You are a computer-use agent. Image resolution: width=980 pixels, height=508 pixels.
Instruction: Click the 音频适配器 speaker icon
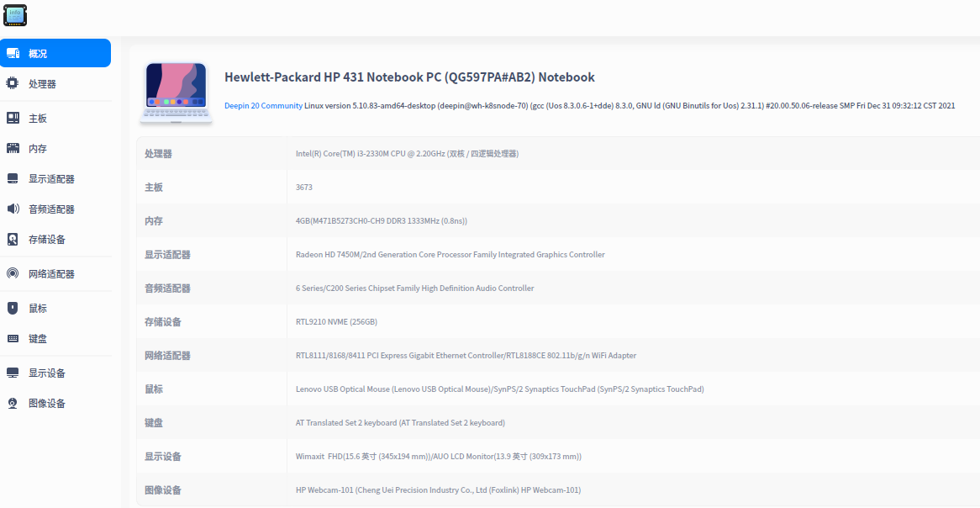tap(13, 209)
